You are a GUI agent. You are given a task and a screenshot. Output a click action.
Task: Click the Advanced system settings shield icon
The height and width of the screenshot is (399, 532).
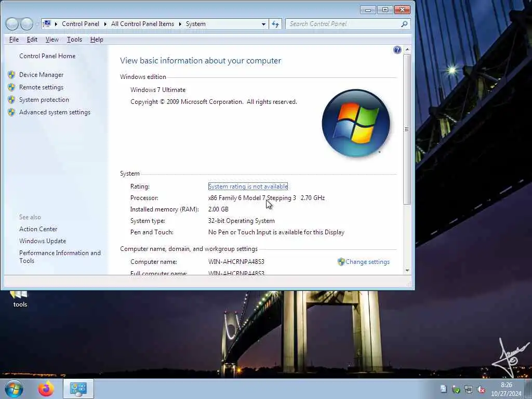(x=11, y=112)
